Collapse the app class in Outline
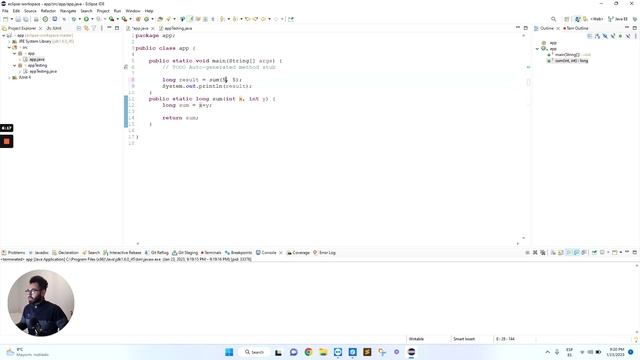 point(538,49)
